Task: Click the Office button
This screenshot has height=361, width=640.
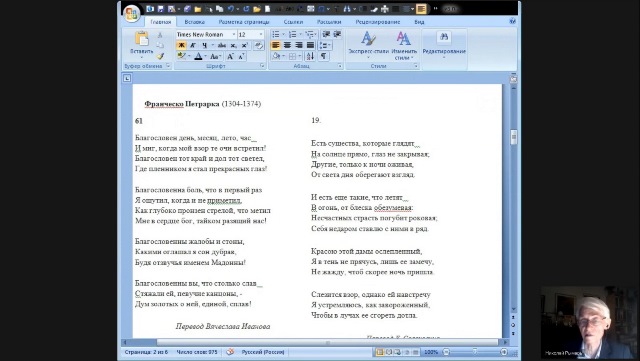Action: coord(131,13)
